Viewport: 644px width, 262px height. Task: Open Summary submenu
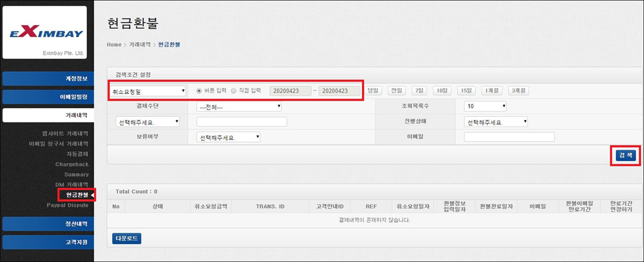(x=76, y=175)
